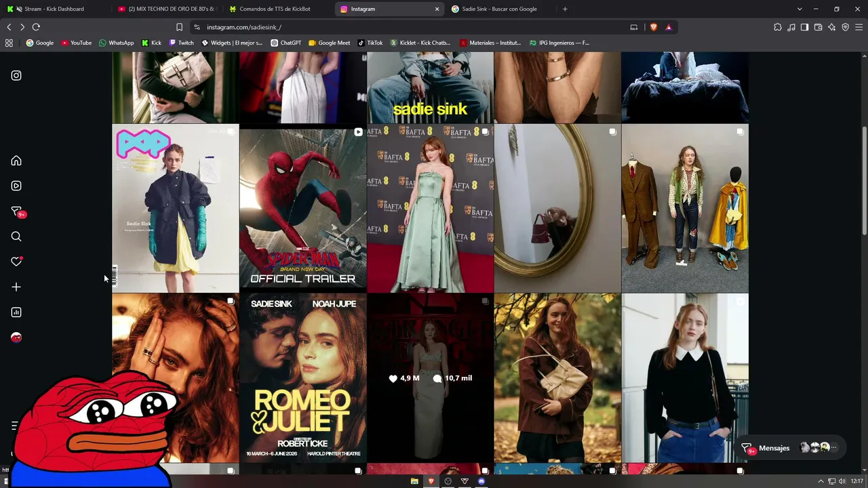Image resolution: width=868 pixels, height=488 pixels.
Task: Open your profile avatar in sidebar
Action: click(16, 338)
